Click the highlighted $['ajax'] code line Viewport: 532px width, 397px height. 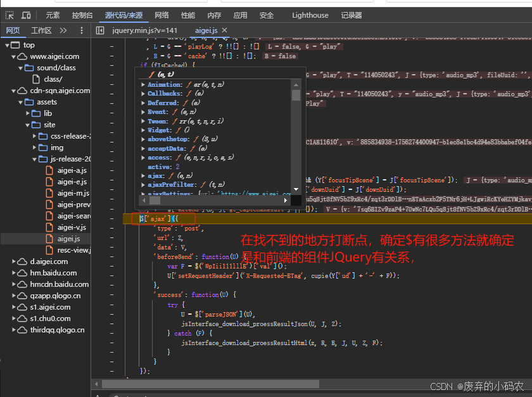(x=327, y=219)
